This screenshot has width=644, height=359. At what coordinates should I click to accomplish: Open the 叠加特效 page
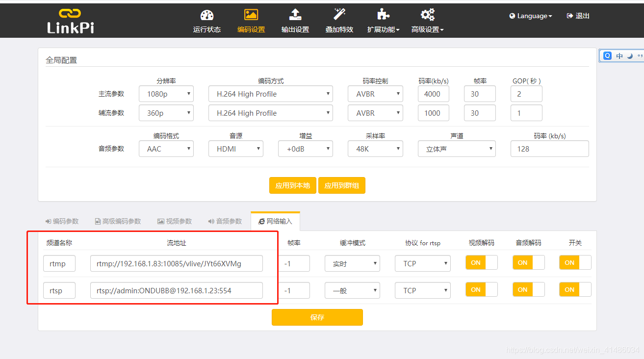click(x=339, y=29)
